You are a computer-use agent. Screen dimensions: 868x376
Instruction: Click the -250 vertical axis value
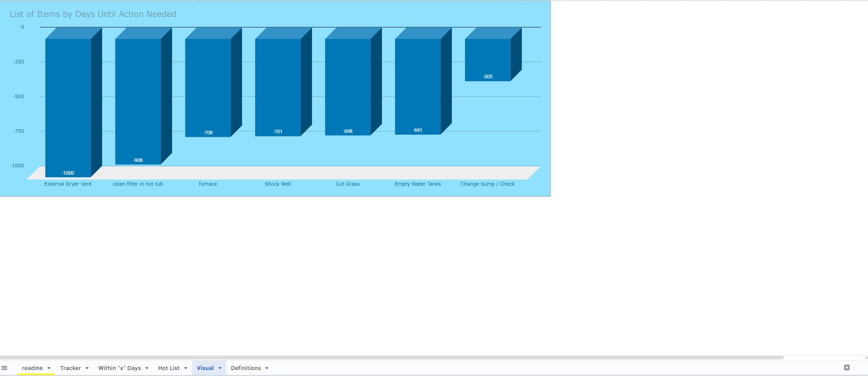click(x=19, y=62)
